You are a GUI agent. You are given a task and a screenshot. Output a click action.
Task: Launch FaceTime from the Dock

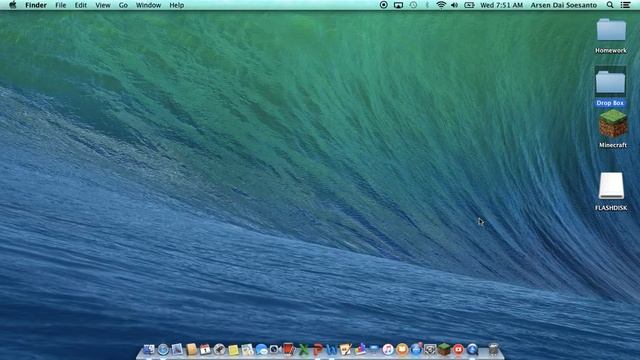pos(276,349)
